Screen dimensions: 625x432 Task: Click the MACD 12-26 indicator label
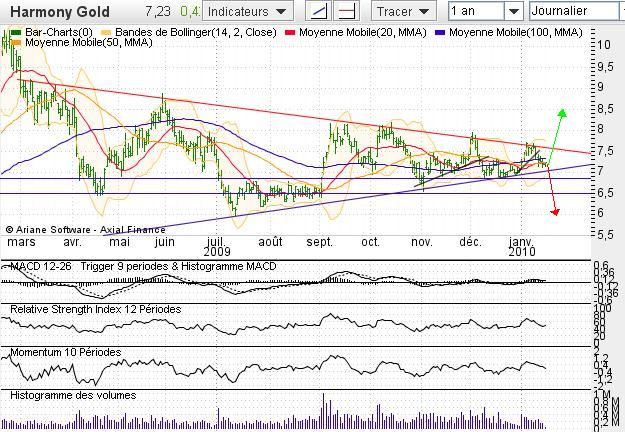[x=41, y=266]
